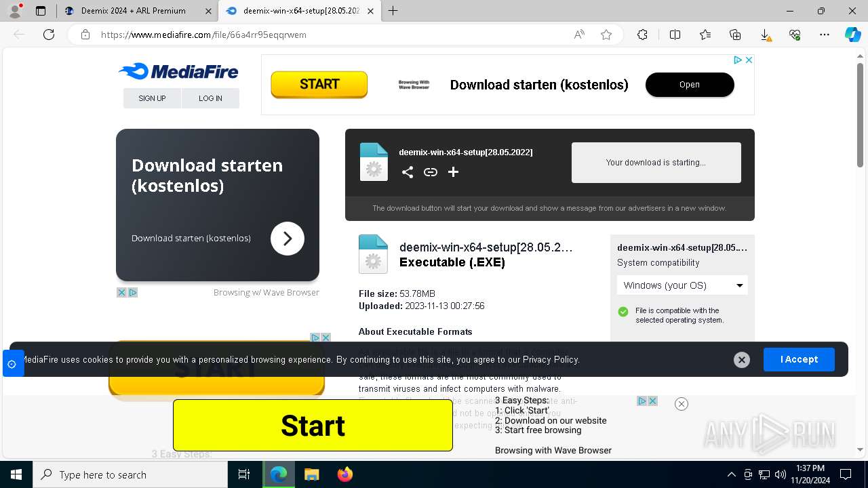Click Browsing w/ Wave Browser link
868x488 pixels.
pos(266,293)
